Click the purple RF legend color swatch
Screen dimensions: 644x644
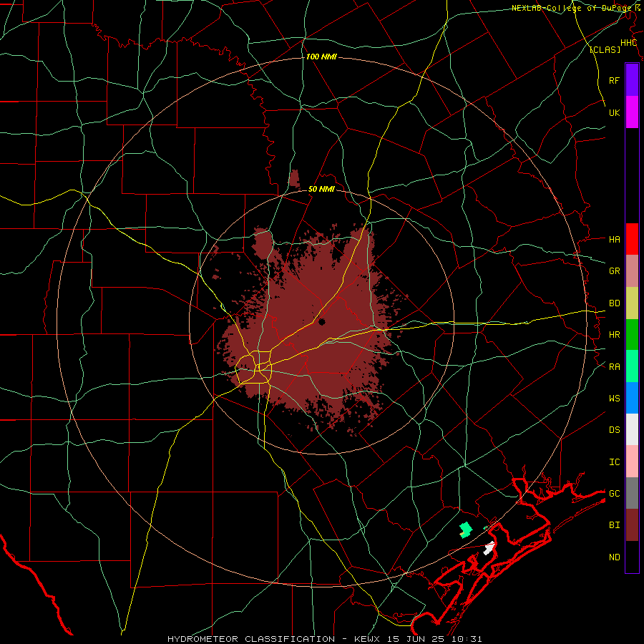tap(632, 80)
